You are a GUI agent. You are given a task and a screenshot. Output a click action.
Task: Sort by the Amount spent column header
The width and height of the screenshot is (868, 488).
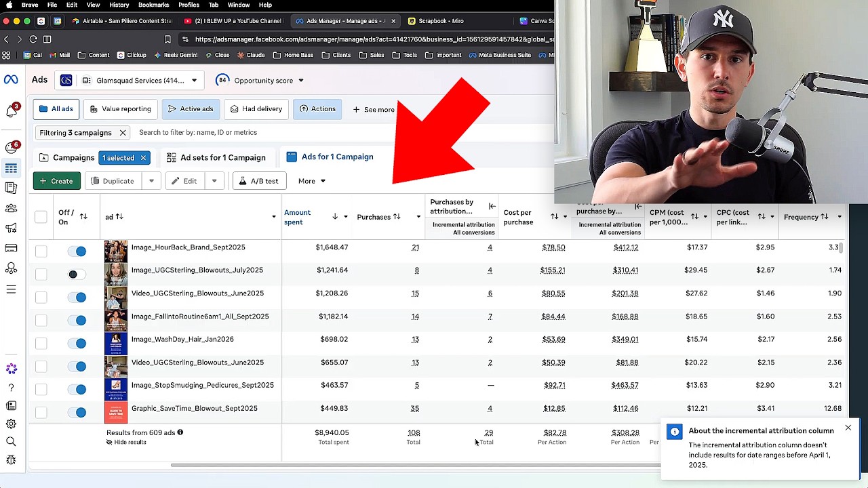297,217
